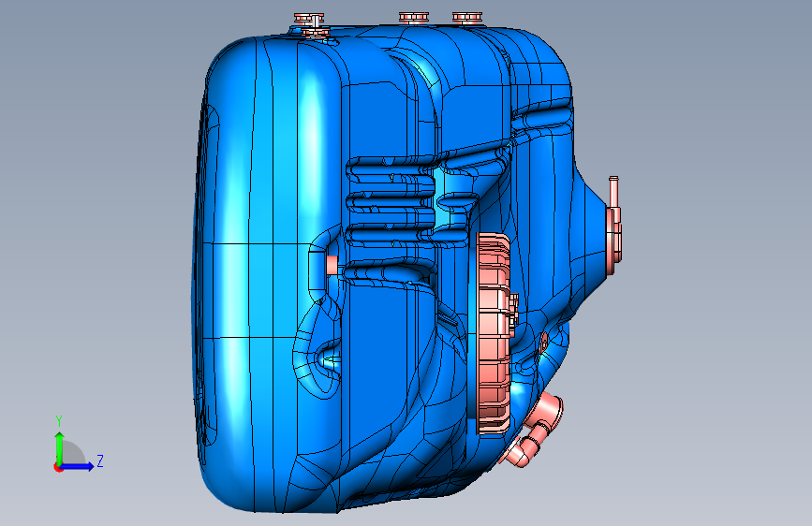Select the middle pink cap on top of the tank
This screenshot has width=812, height=526.
(414, 18)
